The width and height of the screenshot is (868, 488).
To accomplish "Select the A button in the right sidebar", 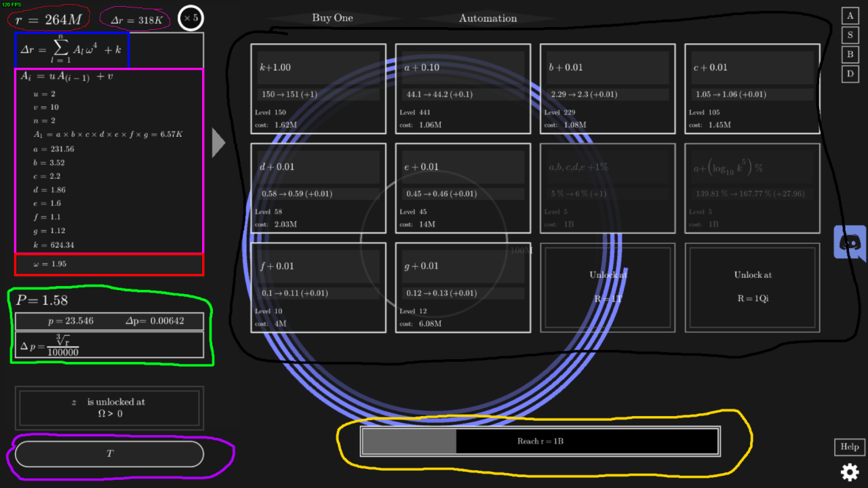I will [850, 16].
